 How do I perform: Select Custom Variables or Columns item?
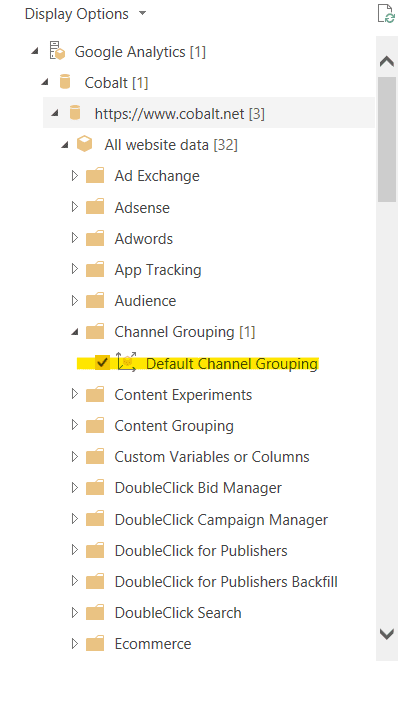click(x=212, y=457)
